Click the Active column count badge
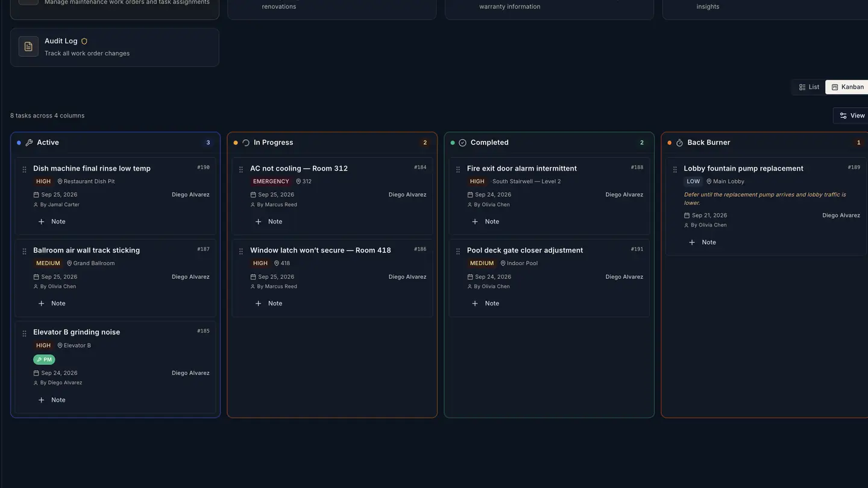 tap(208, 143)
